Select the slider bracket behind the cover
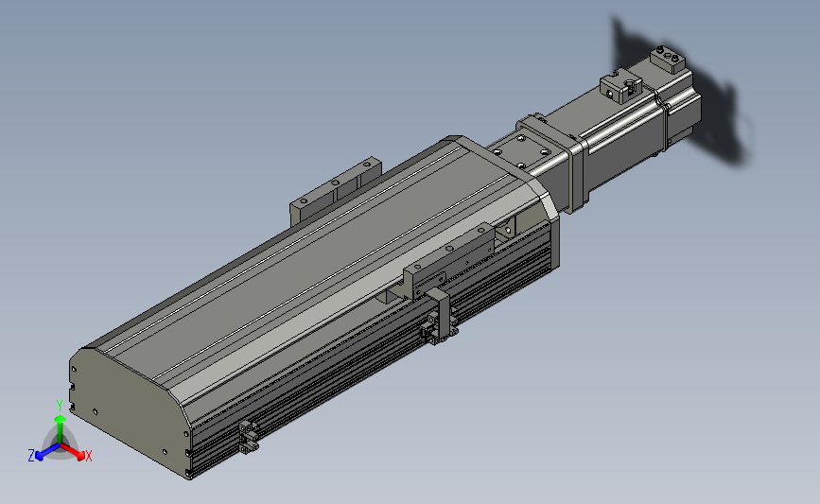This screenshot has width=820, height=504. point(336,190)
